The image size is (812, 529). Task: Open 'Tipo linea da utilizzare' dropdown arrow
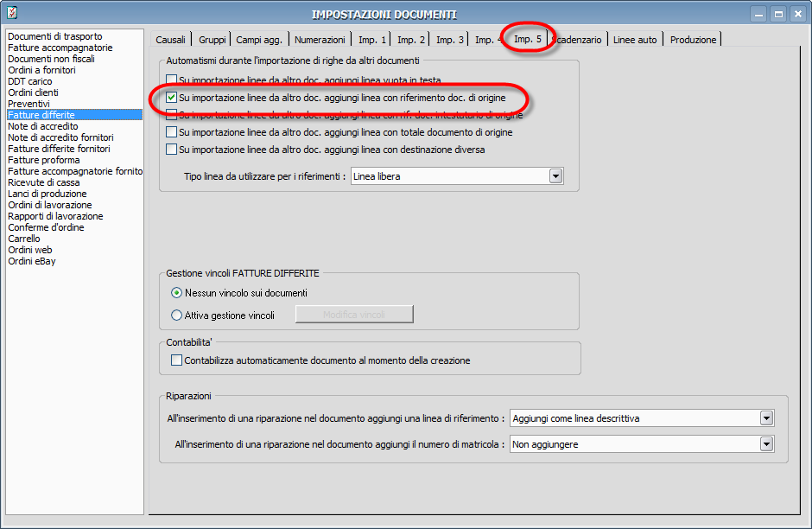tap(555, 176)
